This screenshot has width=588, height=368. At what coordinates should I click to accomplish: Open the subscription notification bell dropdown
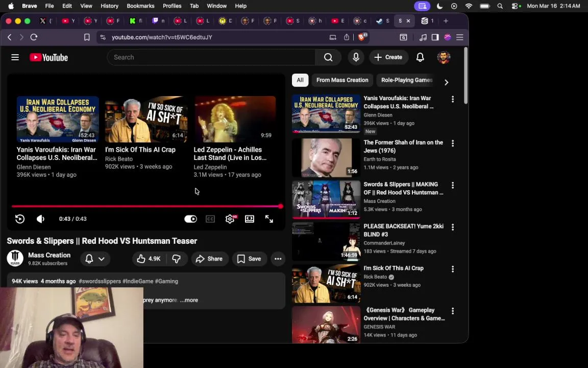[95, 259]
